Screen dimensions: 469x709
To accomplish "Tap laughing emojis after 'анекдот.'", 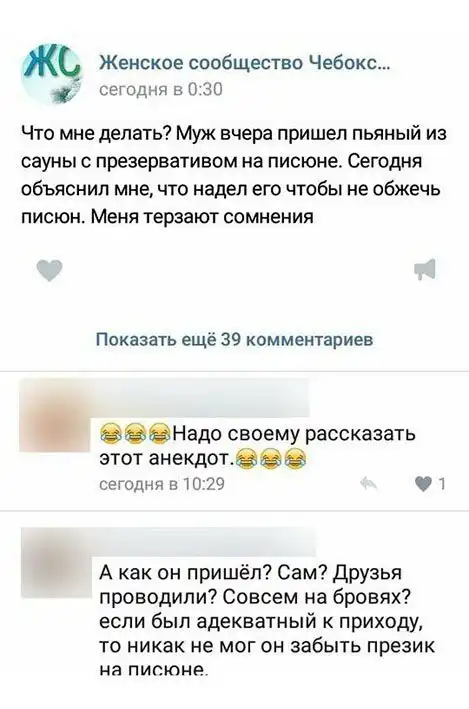I will coord(270,459).
